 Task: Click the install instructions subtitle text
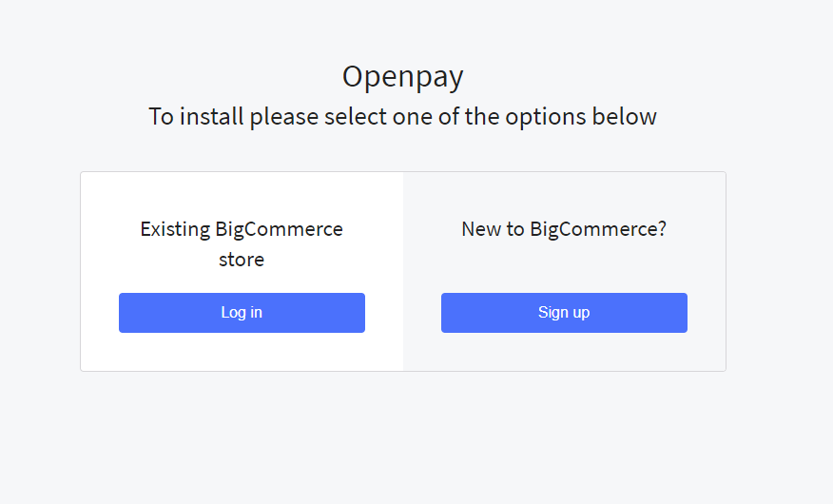[x=403, y=117]
